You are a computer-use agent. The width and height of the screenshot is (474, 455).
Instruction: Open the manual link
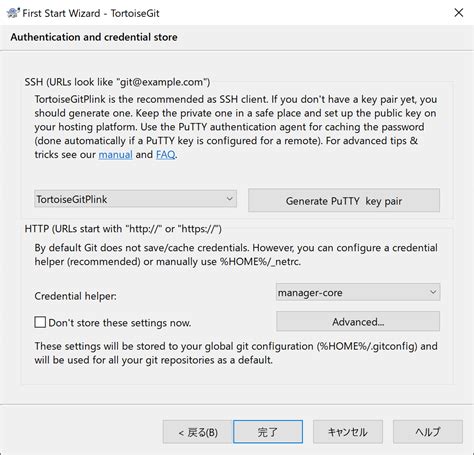[x=115, y=155]
